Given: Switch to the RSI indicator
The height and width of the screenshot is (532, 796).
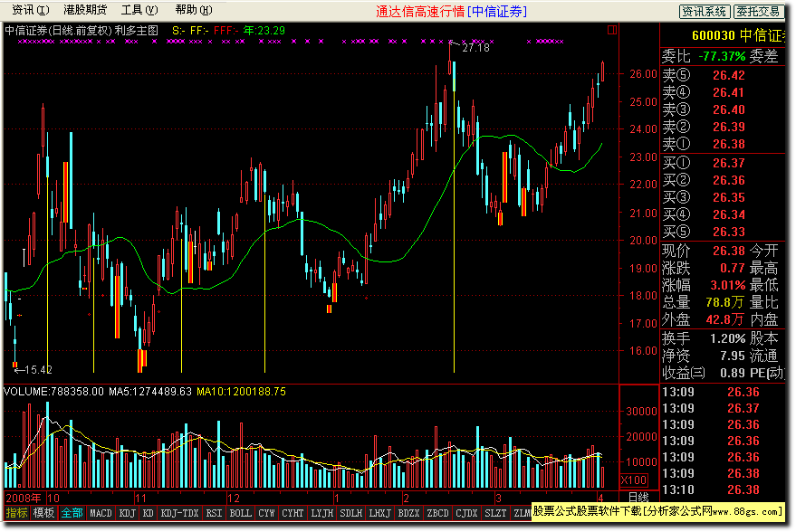Looking at the screenshot, I should pos(214,513).
